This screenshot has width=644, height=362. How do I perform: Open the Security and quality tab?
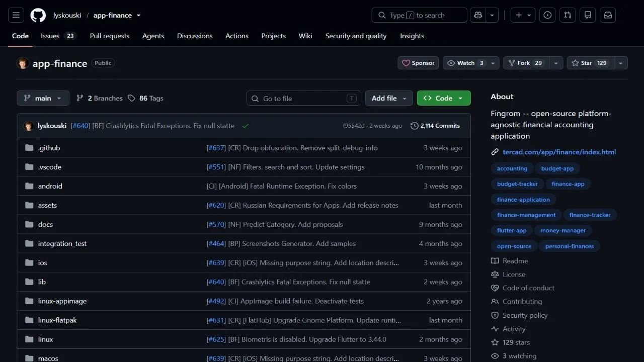coord(356,36)
